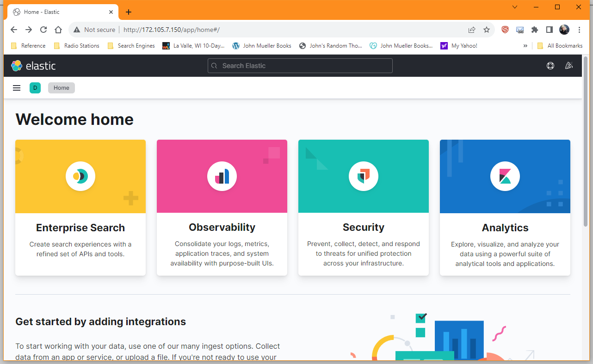Click the My Yahoo! bookmark link
The image size is (593, 364).
458,45
